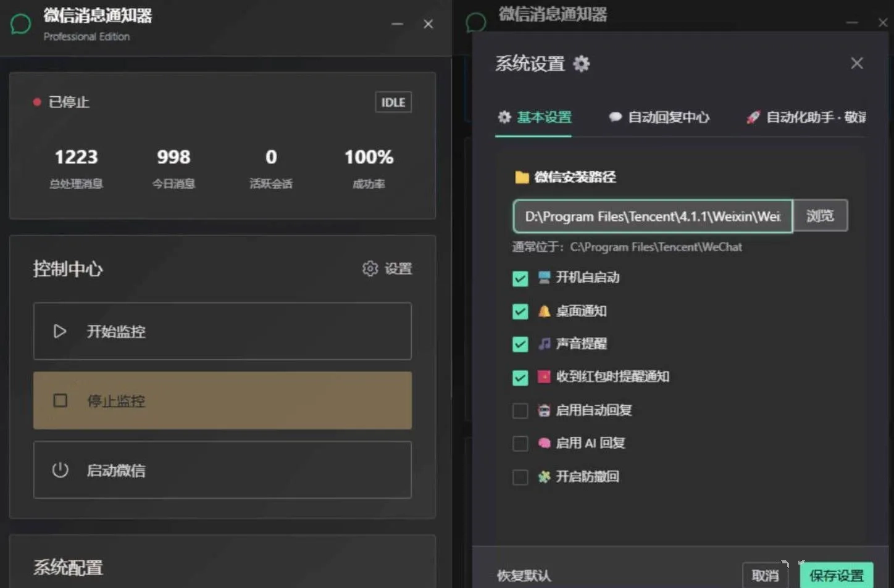
Task: Open 控制中心 settings via gear icon
Action: [x=370, y=268]
